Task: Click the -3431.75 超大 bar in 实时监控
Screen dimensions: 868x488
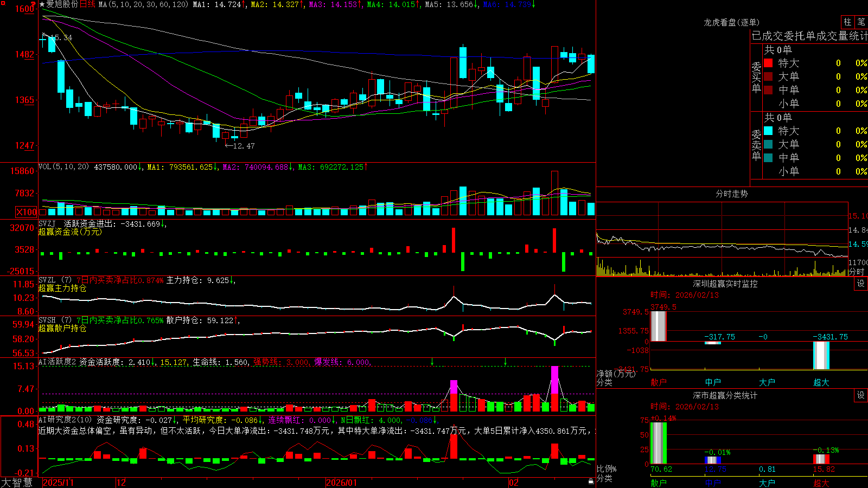Action: 821,355
